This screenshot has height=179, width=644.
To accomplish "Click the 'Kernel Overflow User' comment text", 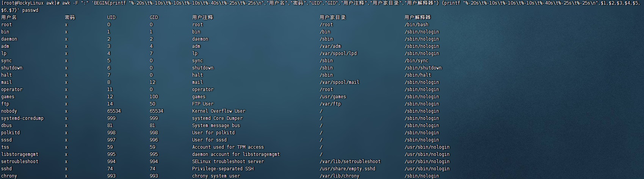I will [218, 111].
